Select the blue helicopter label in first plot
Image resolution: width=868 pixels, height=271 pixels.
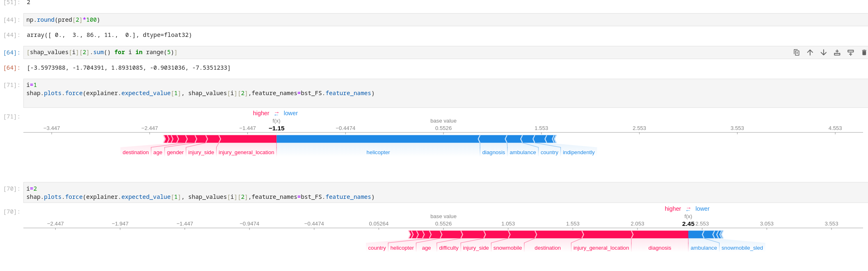coord(378,153)
